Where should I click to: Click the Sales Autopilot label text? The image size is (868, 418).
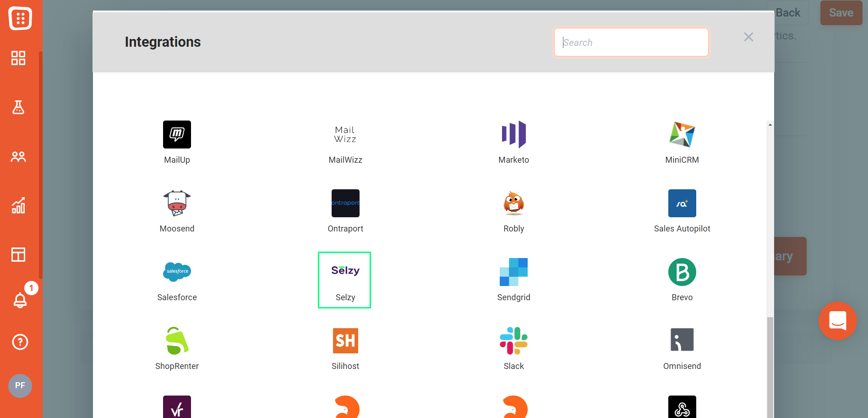click(x=682, y=229)
